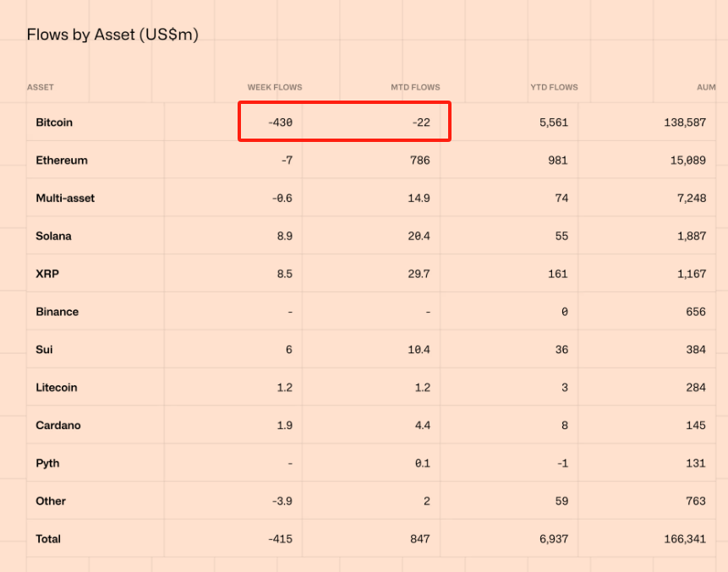The image size is (728, 572).
Task: Click Pyth's YTD flow value -1
Action: coord(562,463)
